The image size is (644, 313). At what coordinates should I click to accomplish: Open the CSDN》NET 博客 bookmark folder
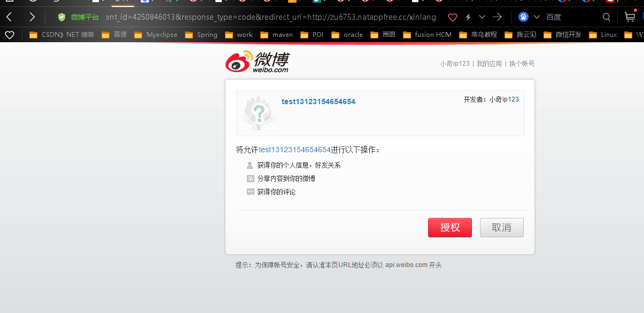click(x=61, y=35)
